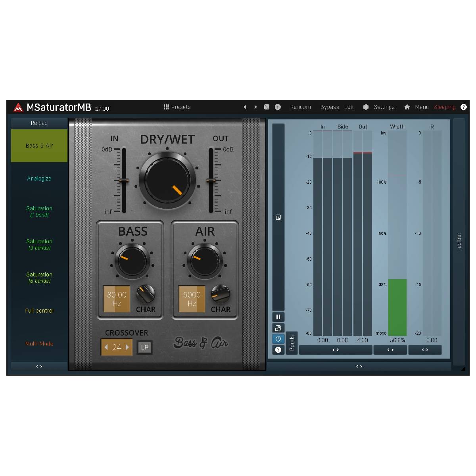476x476 pixels.
Task: Click the resize corner grip icon
Action: pyautogui.click(x=463, y=369)
